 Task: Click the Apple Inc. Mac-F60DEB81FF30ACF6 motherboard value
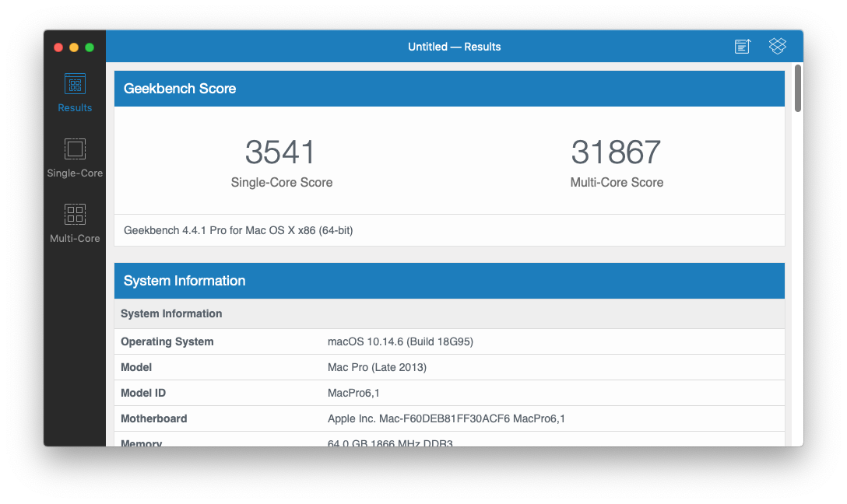coord(446,418)
